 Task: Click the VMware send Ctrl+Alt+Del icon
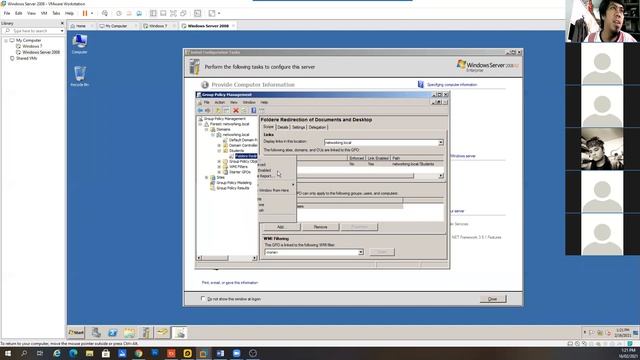105,13
